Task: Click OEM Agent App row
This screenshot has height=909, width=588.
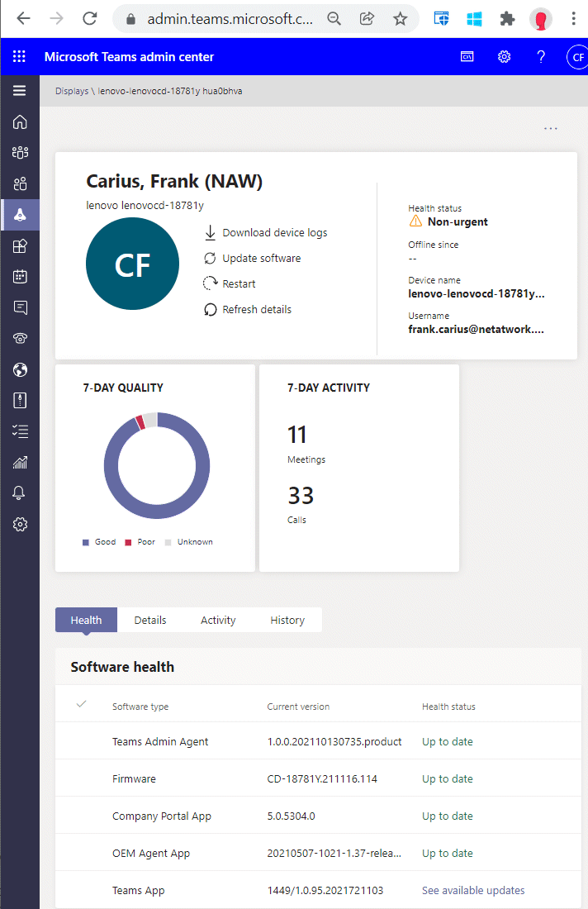Action: click(x=318, y=853)
